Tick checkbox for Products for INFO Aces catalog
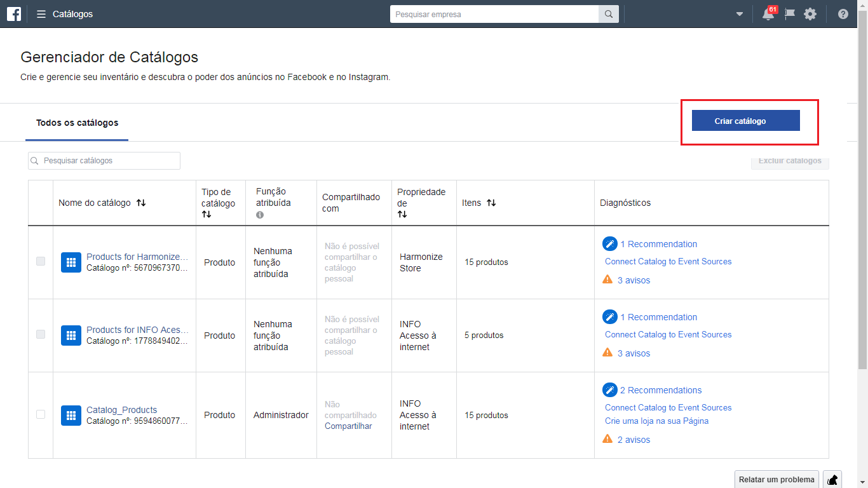 tap(41, 334)
